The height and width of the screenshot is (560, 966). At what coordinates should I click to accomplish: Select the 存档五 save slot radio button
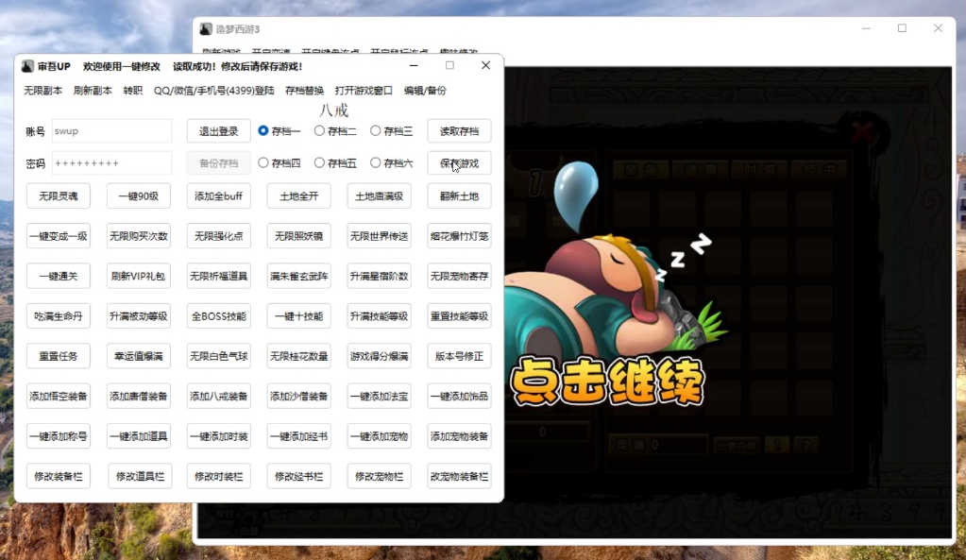pos(336,163)
